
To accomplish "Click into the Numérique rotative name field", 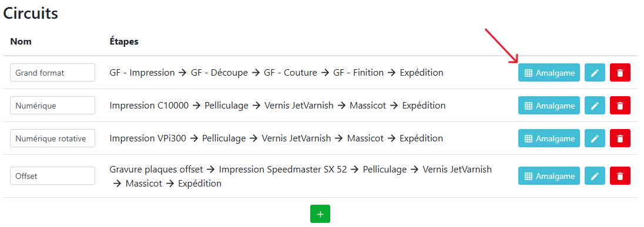I will (52, 138).
